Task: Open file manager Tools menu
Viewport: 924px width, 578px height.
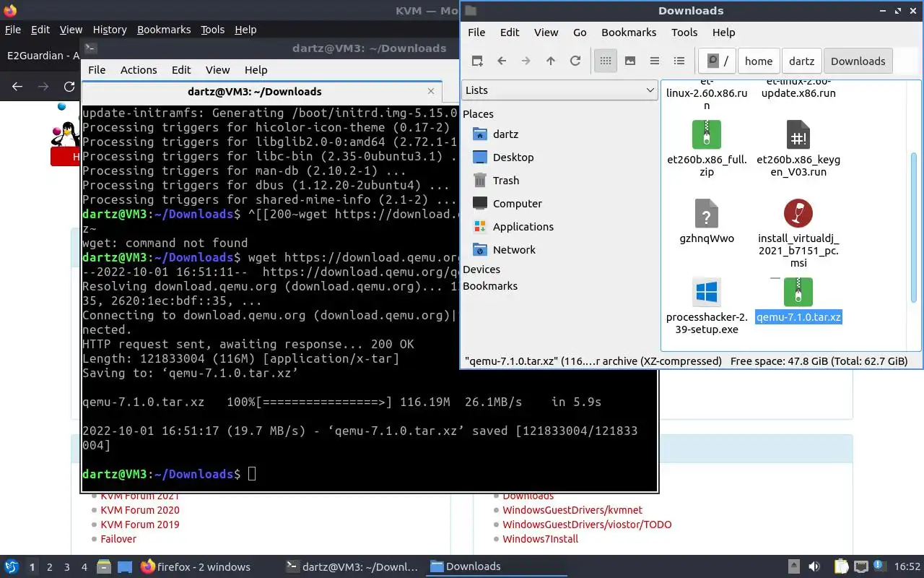Action: tap(684, 33)
